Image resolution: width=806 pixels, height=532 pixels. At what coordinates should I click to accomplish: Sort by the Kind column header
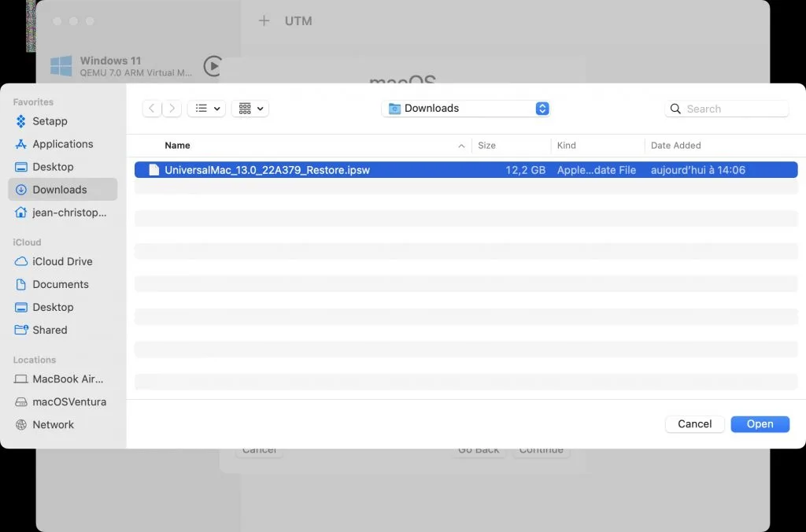point(567,146)
